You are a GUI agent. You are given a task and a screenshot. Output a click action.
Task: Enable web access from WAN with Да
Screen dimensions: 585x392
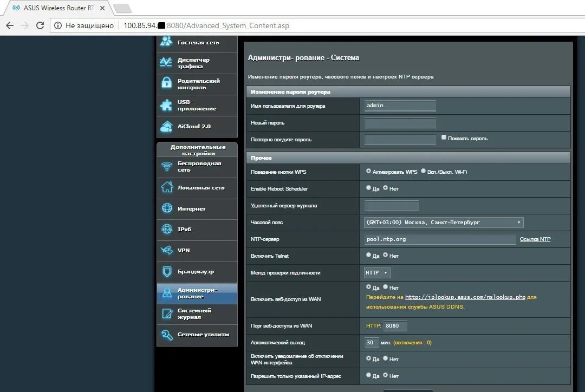369,287
